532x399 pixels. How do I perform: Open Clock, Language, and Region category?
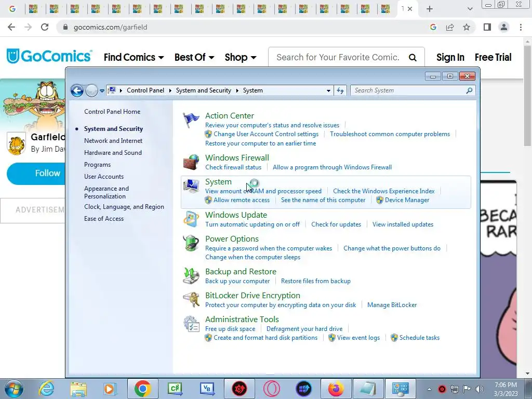coord(124,207)
